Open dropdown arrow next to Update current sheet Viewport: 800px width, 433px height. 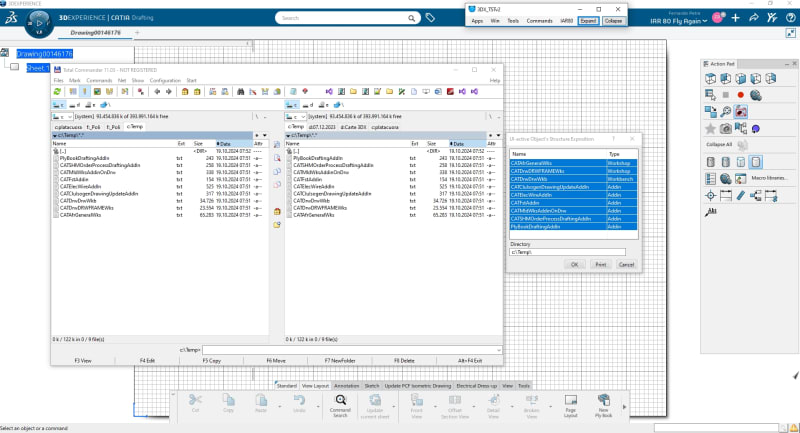point(394,406)
